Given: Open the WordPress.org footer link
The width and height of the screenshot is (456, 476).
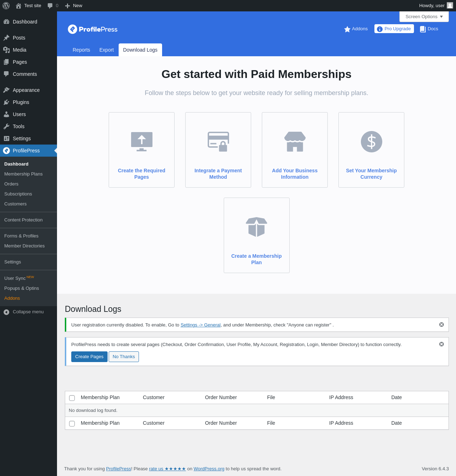Looking at the screenshot, I should [209, 469].
